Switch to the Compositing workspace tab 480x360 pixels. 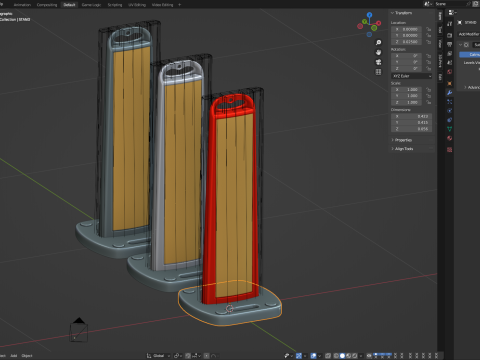[x=47, y=5]
